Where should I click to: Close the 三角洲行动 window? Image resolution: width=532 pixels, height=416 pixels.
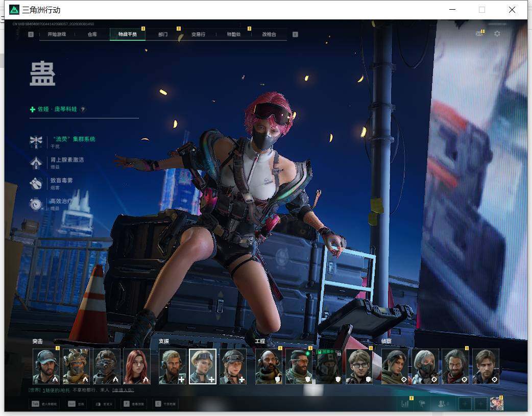pyautogui.click(x=512, y=10)
